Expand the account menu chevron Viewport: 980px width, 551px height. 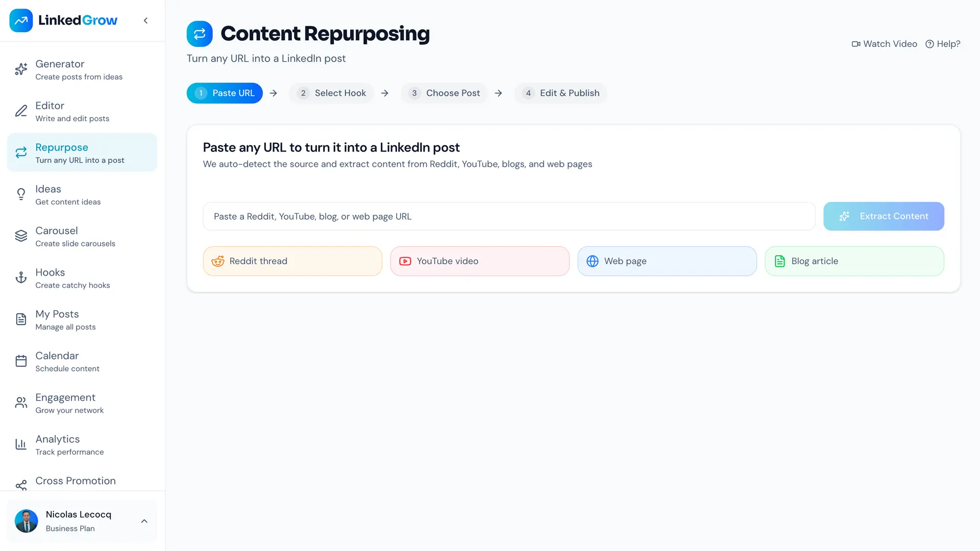144,521
